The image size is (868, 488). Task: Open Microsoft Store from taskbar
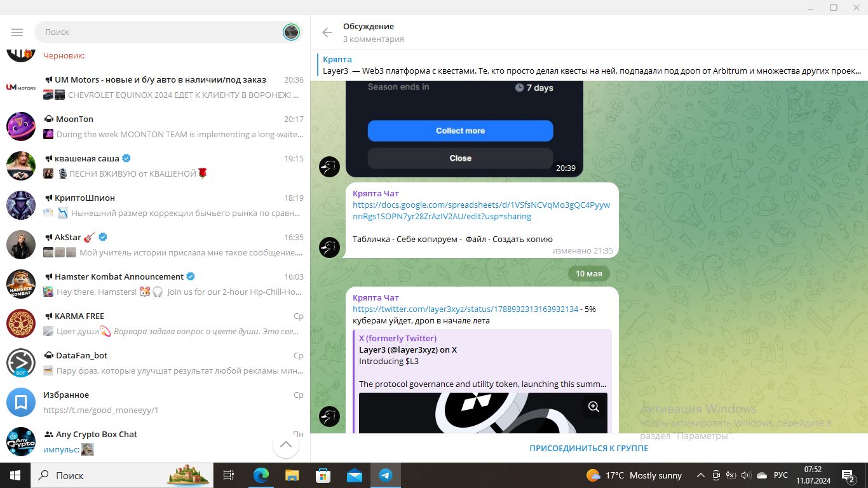(x=323, y=475)
